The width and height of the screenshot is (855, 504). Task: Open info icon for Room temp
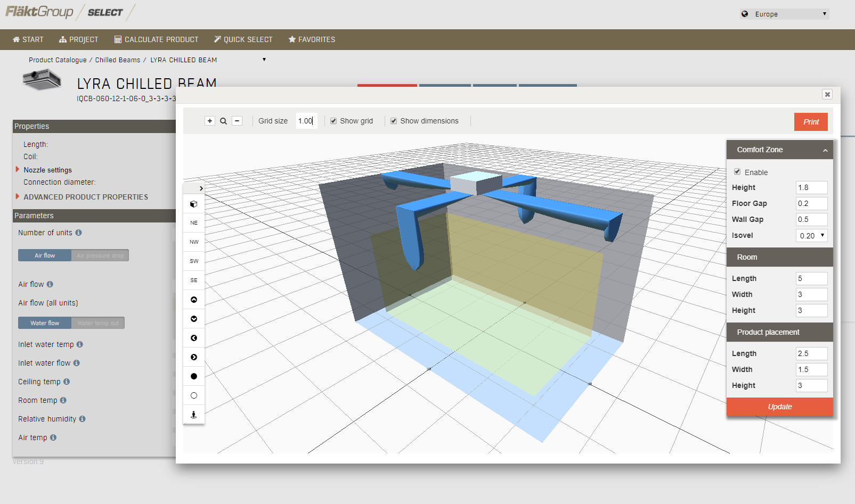pos(63,400)
